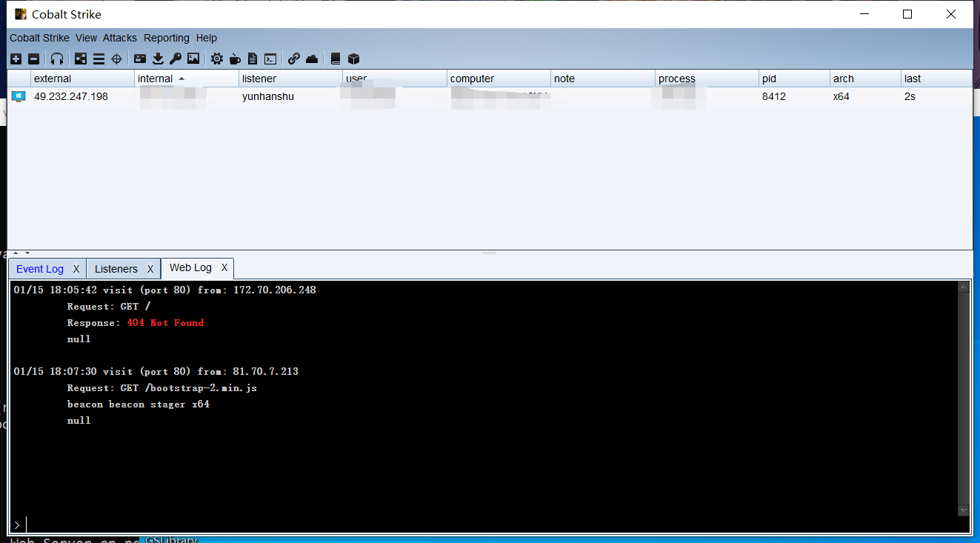Close the Web Log tab
This screenshot has height=543, width=980.
click(224, 267)
